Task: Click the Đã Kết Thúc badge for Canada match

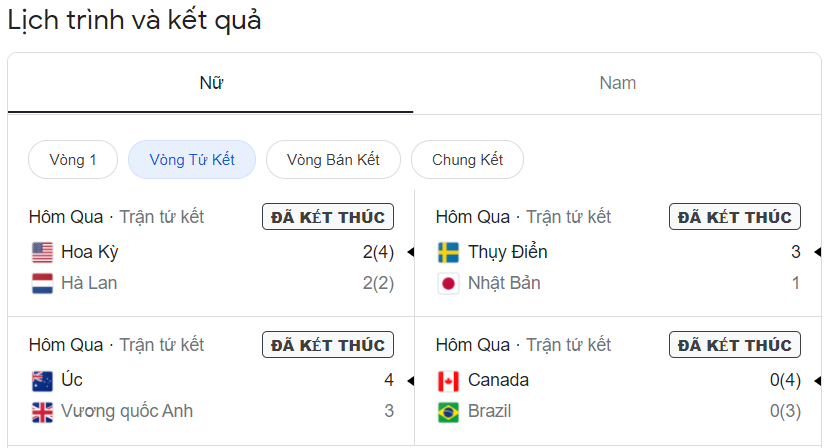Action: [x=735, y=345]
